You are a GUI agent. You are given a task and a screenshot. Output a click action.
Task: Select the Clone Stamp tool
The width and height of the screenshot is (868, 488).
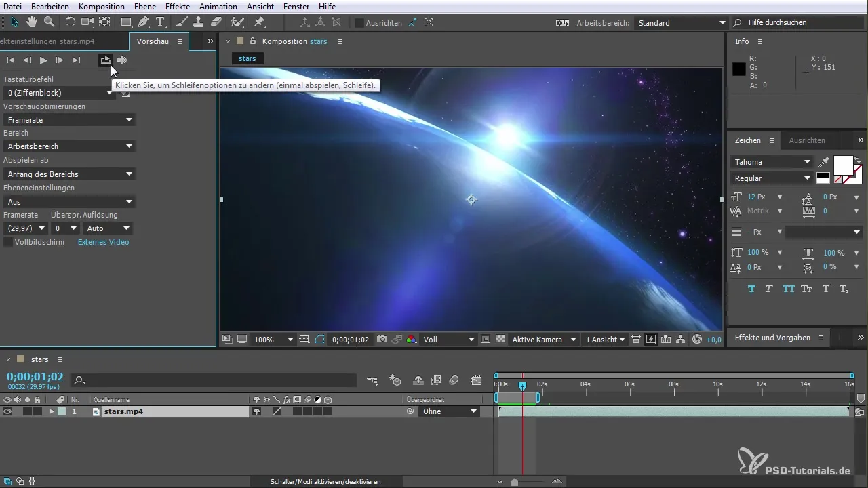click(197, 22)
